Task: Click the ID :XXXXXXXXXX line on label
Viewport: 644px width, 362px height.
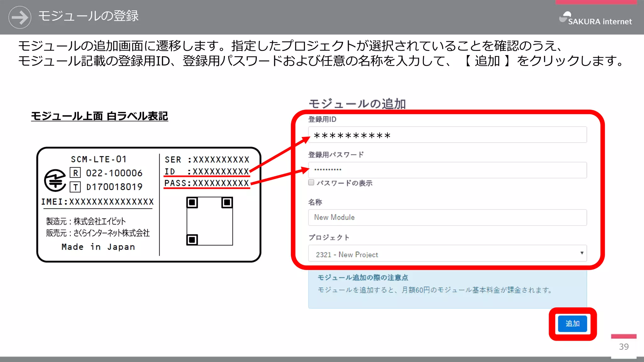Action: point(207,172)
